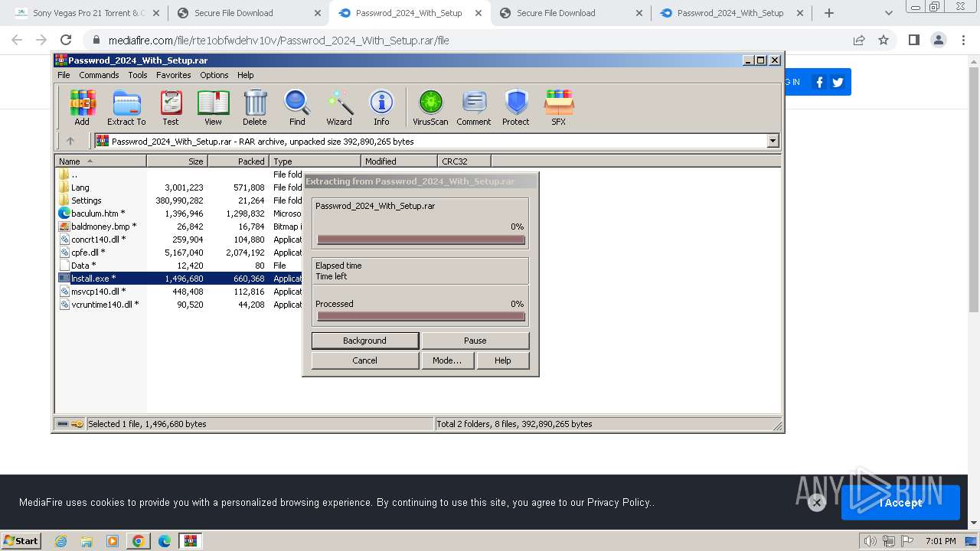Expand the archive path dropdown

pos(773,141)
